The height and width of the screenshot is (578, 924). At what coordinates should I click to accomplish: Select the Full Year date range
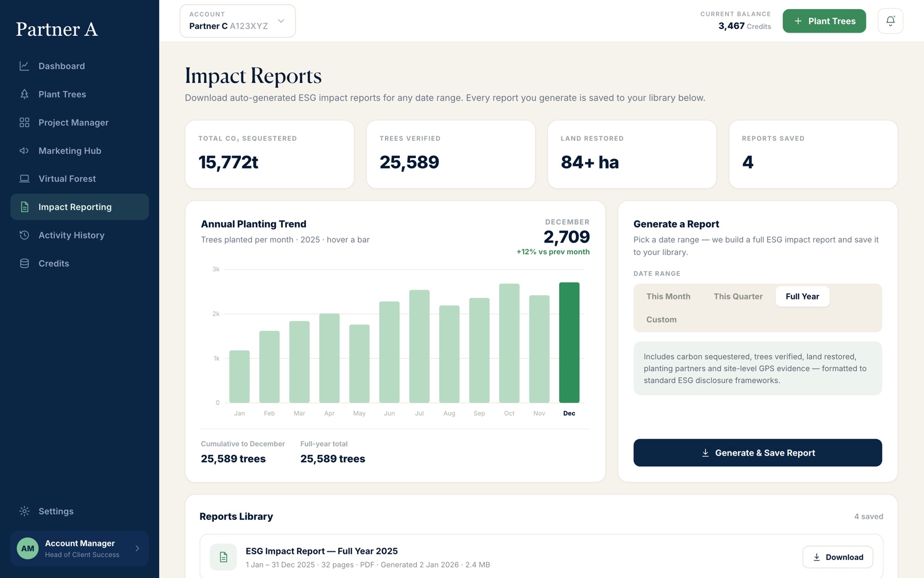802,296
